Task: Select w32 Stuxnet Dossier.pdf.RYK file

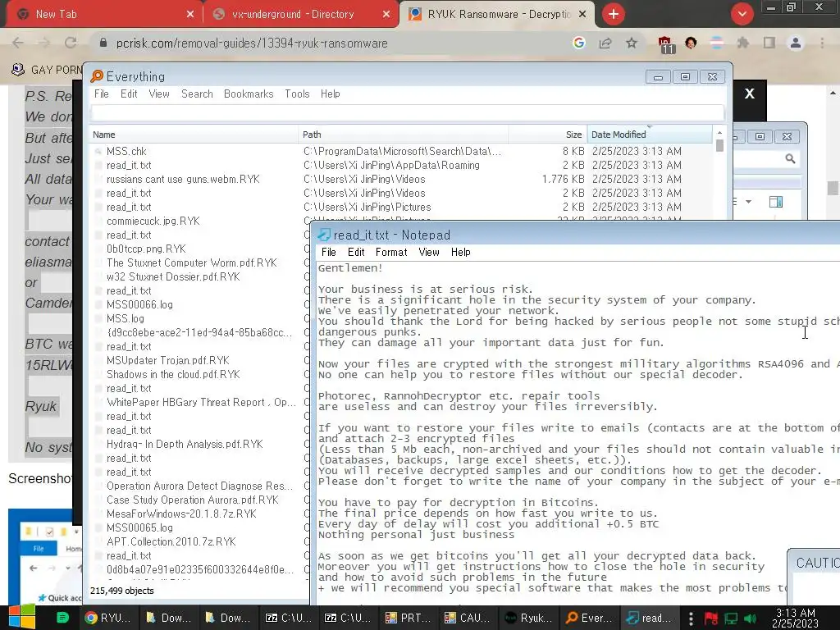Action: coord(173,276)
